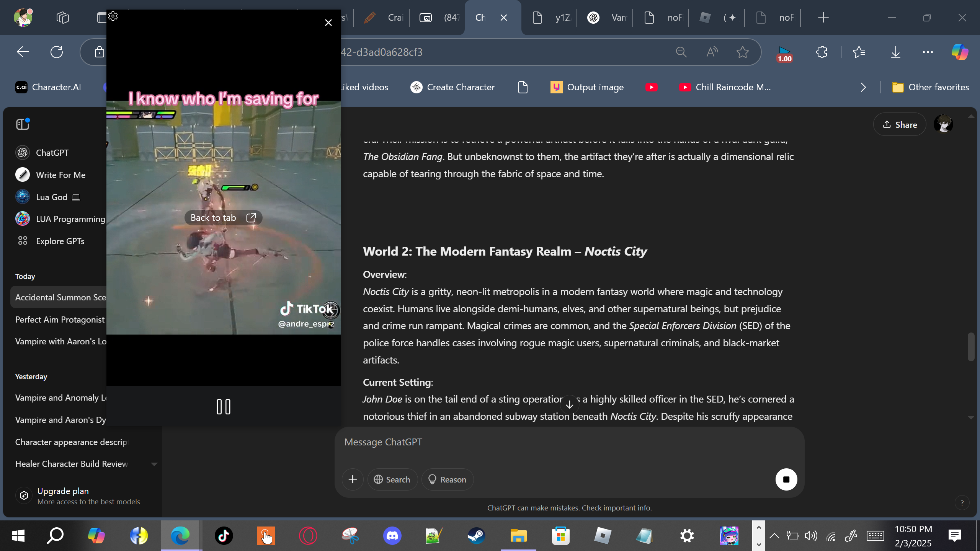980x551 pixels.
Task: Switch to the y1Z tab
Action: tap(550, 18)
